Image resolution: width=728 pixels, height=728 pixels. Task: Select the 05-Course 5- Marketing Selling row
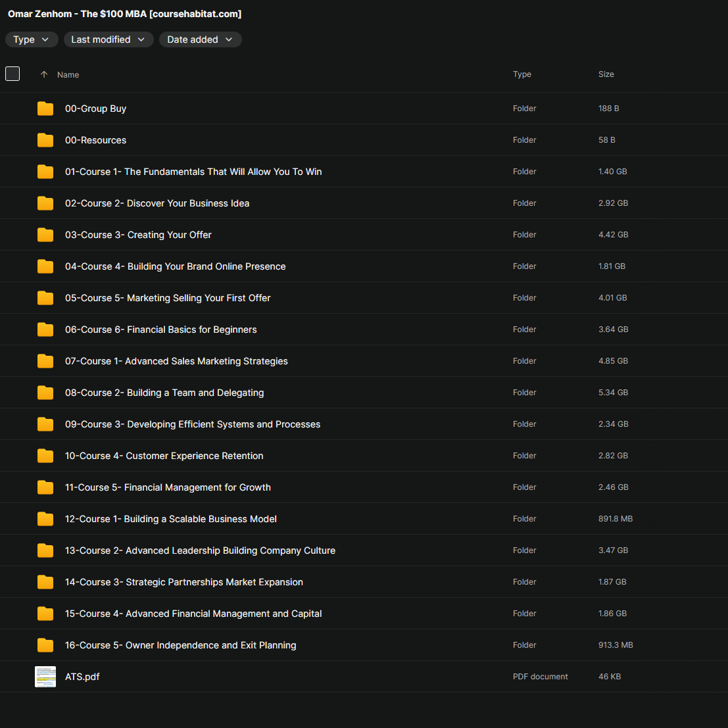tap(364, 298)
